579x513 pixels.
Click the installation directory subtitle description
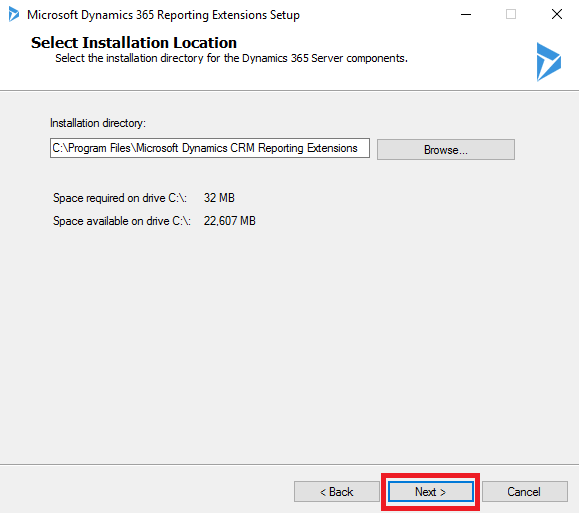coord(231,58)
